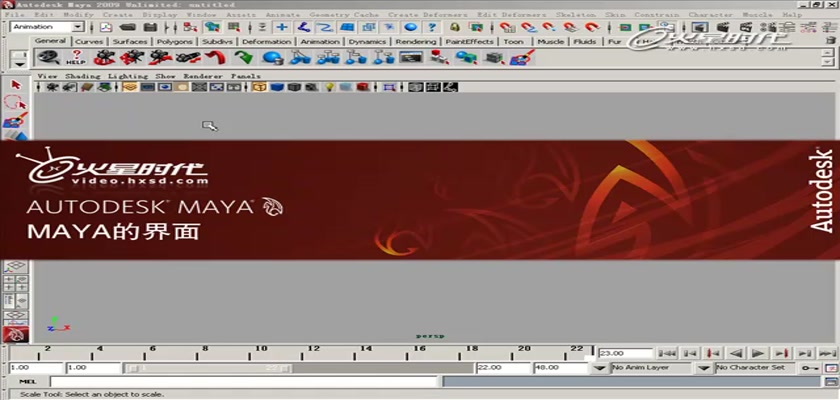Open File menu
The image size is (840, 400).
[14, 14]
